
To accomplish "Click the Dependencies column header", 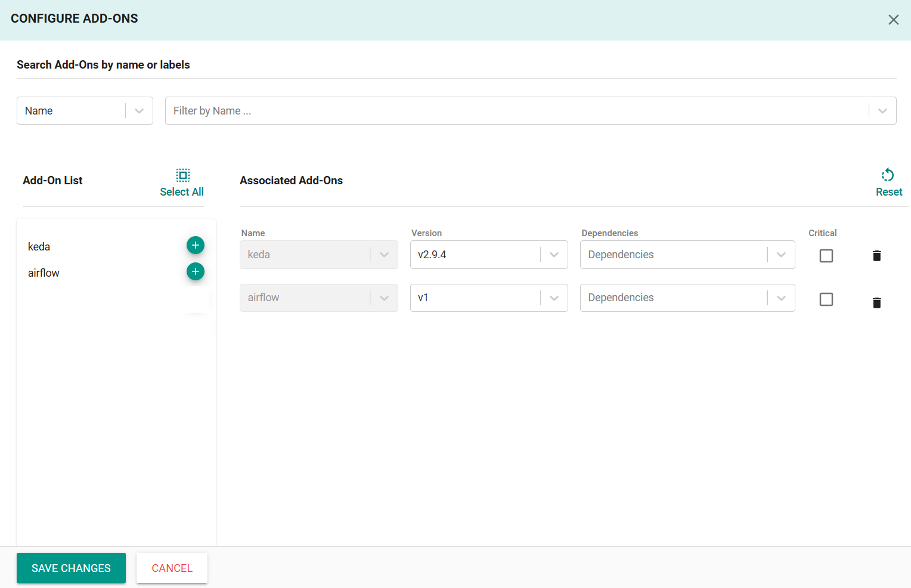I will coord(609,233).
